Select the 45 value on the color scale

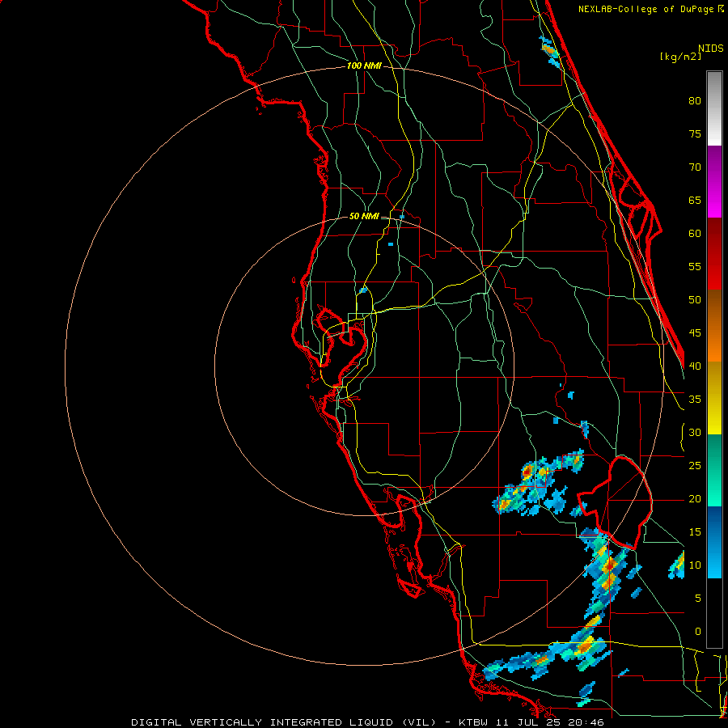[695, 333]
